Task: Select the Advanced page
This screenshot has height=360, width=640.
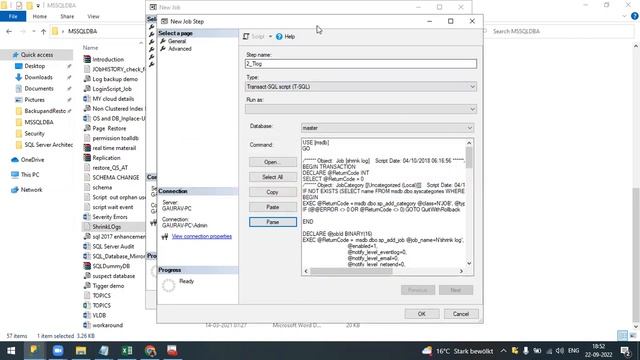Action: (x=180, y=49)
